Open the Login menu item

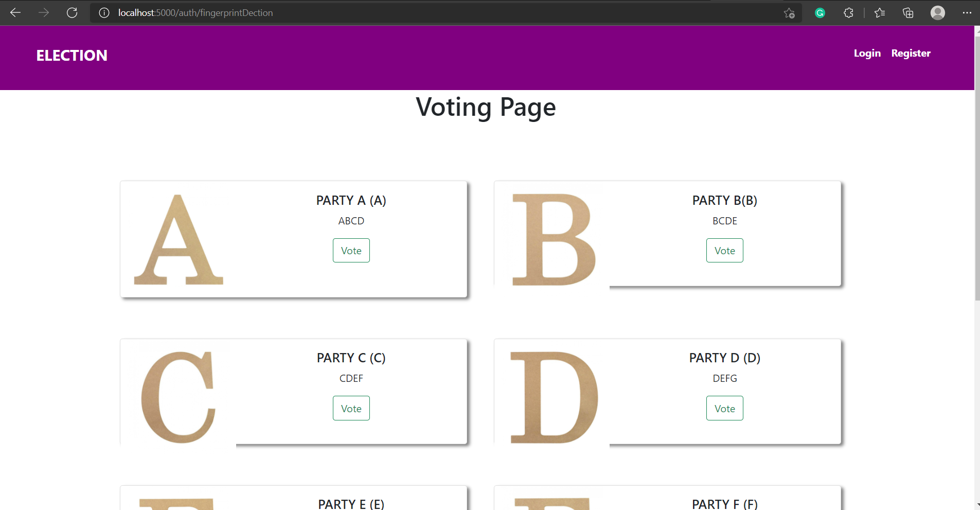click(866, 53)
